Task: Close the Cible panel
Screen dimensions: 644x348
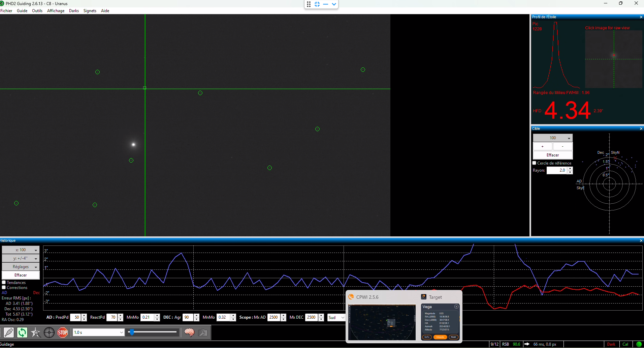Action: click(641, 128)
